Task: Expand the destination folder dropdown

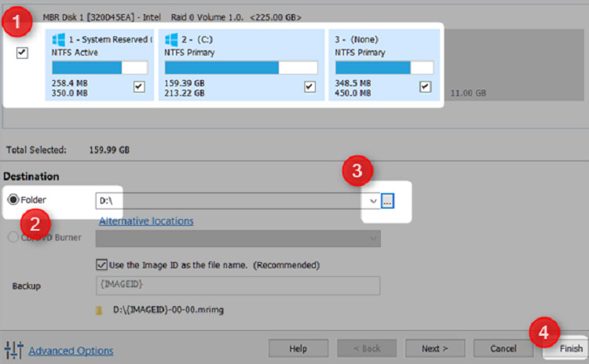Action: pyautogui.click(x=372, y=201)
